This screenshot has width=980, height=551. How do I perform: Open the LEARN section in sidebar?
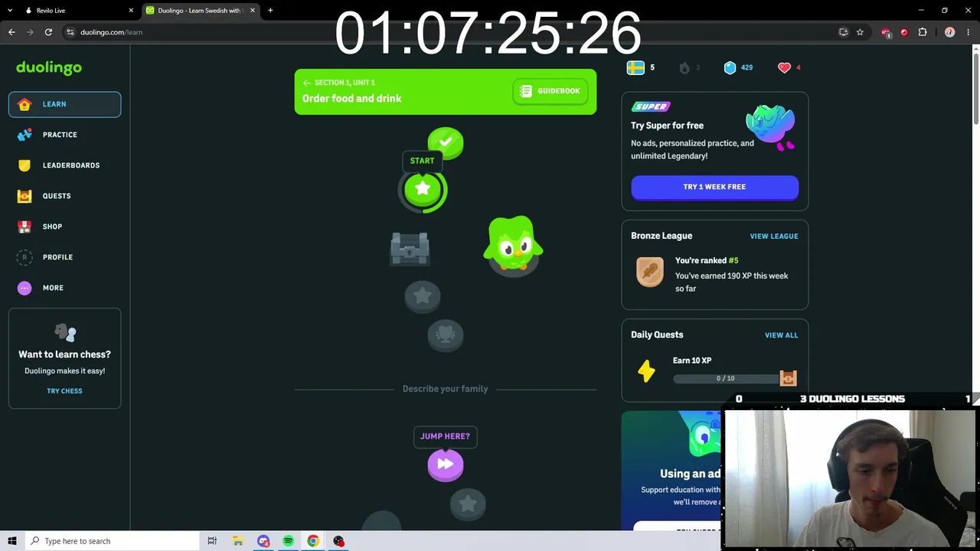click(64, 104)
